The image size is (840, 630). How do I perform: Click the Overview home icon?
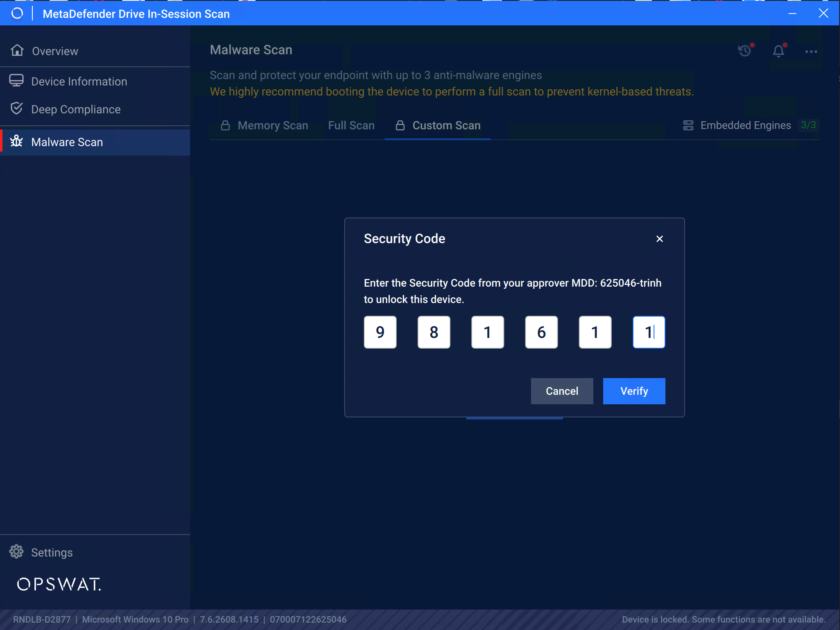[17, 50]
